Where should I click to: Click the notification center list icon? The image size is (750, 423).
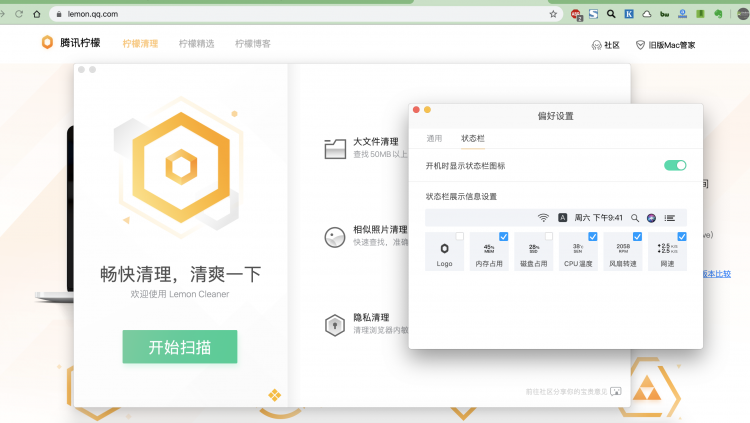pos(670,218)
